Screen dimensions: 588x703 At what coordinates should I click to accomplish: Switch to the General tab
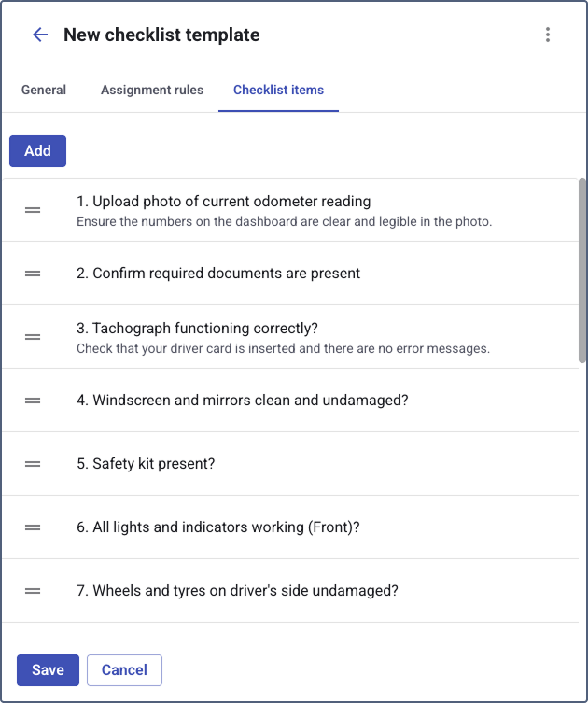click(44, 91)
